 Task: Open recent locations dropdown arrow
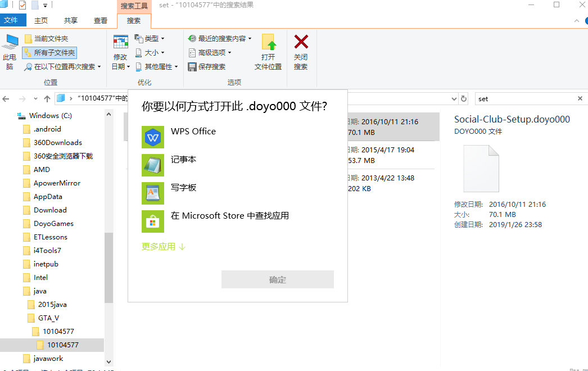pos(35,99)
